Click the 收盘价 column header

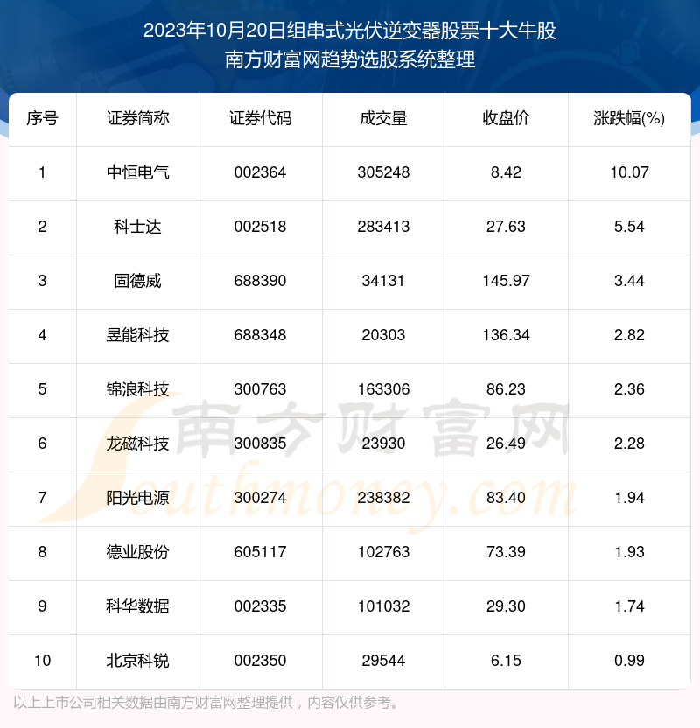[x=506, y=118]
